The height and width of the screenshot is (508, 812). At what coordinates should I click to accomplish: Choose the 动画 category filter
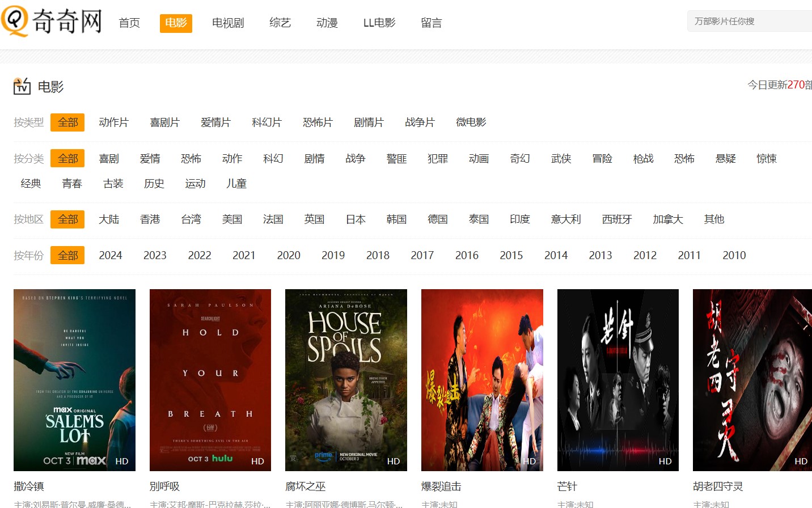click(479, 159)
